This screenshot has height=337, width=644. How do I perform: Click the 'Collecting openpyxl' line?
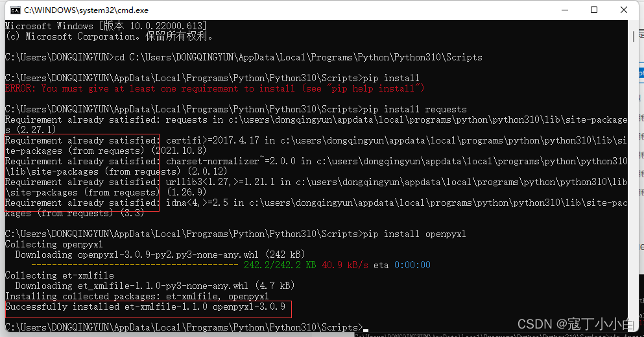[54, 244]
